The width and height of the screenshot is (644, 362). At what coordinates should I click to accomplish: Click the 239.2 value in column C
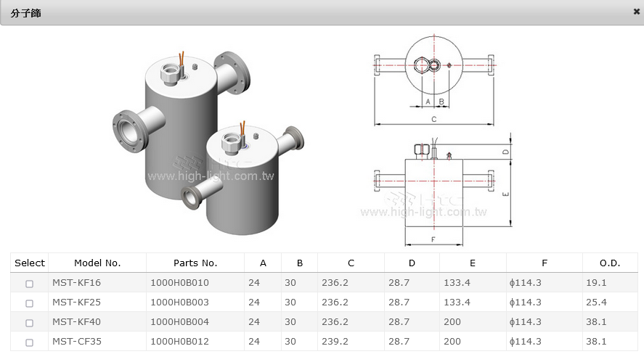335,342
